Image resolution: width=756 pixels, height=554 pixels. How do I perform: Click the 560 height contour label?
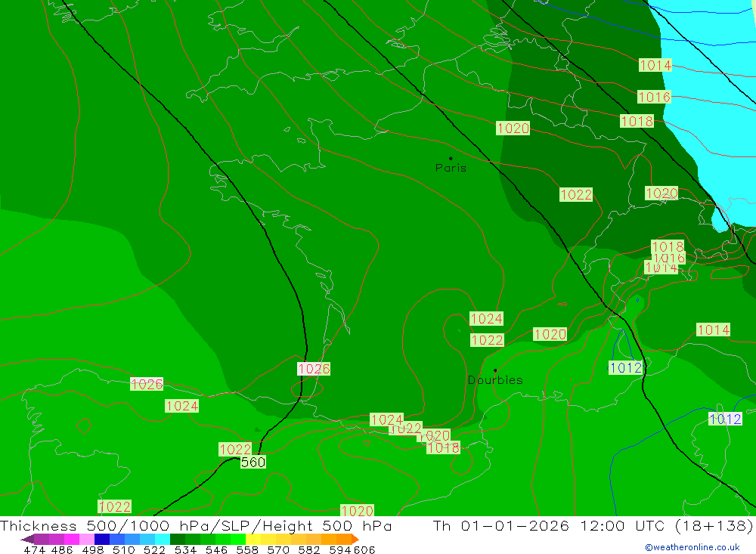(253, 463)
